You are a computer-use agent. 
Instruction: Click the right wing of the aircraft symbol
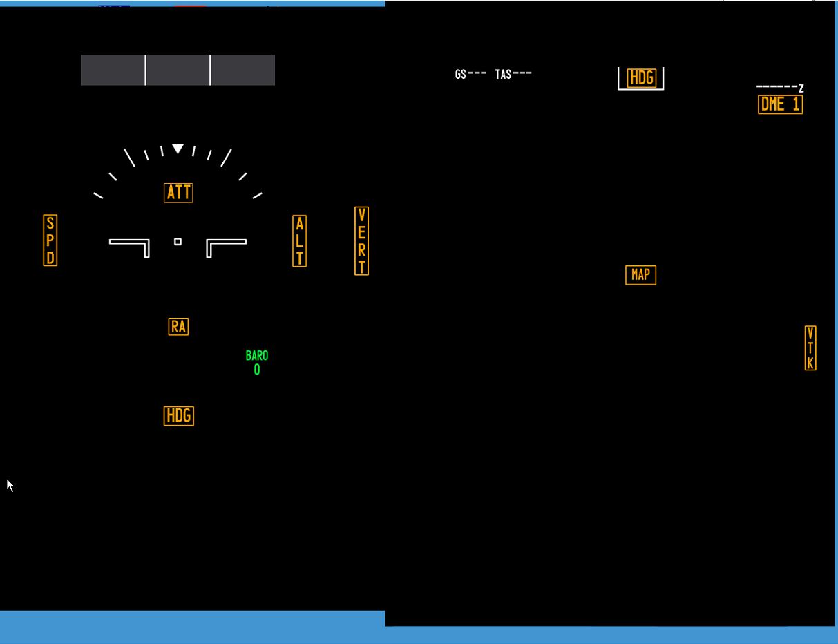coord(227,247)
